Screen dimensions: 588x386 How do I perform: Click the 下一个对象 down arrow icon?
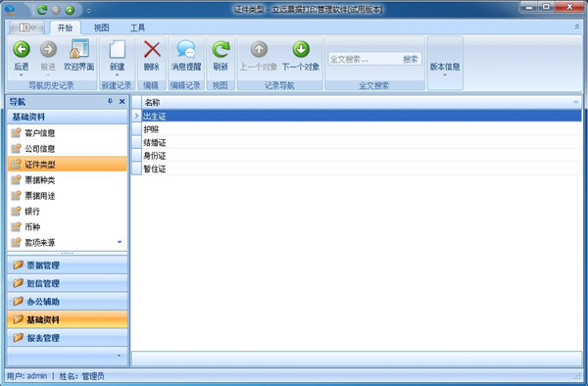(301, 49)
